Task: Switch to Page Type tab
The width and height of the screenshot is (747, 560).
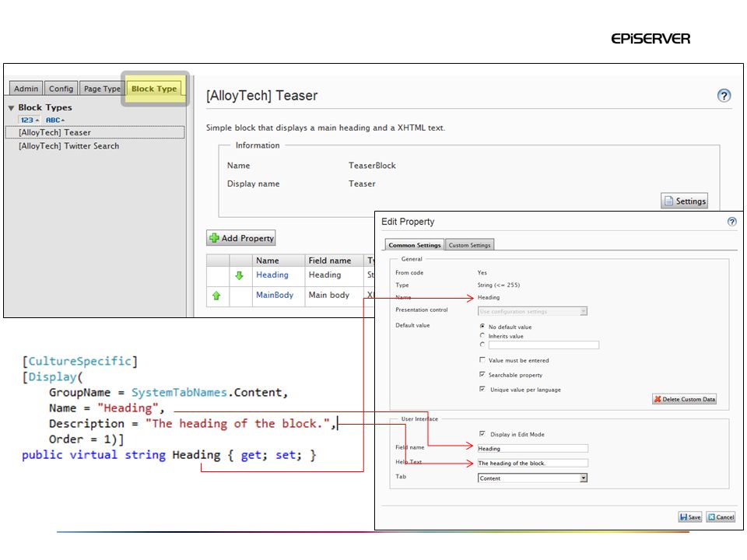Action: pos(102,89)
